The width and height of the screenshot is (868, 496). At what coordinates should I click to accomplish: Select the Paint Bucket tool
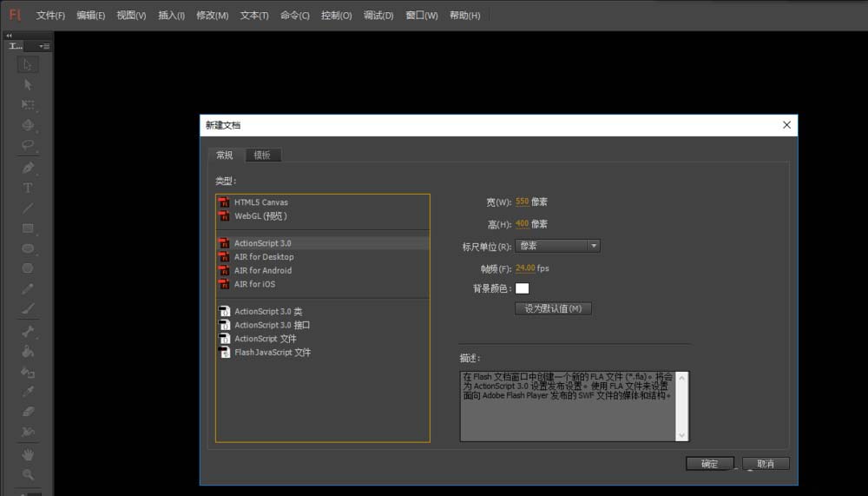click(27, 351)
